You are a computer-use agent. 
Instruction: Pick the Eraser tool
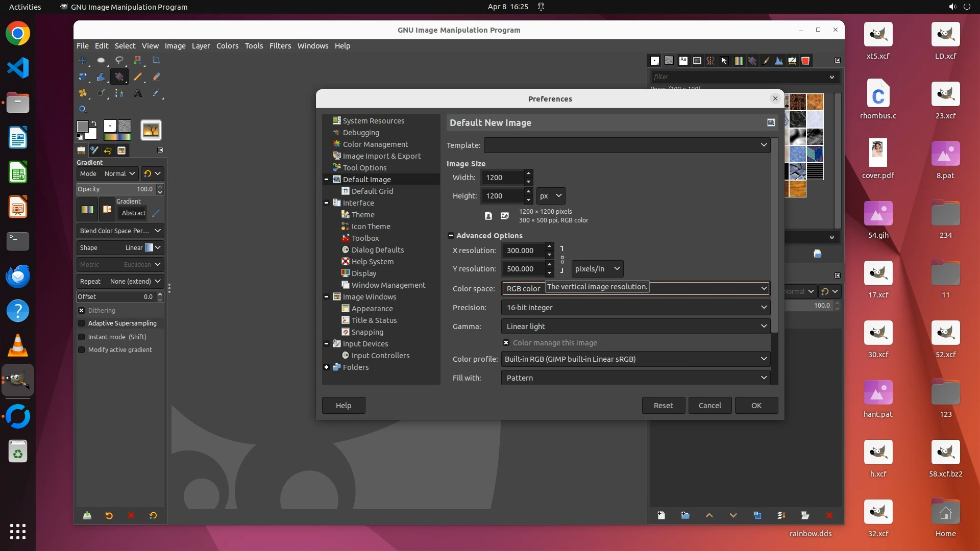point(156,77)
